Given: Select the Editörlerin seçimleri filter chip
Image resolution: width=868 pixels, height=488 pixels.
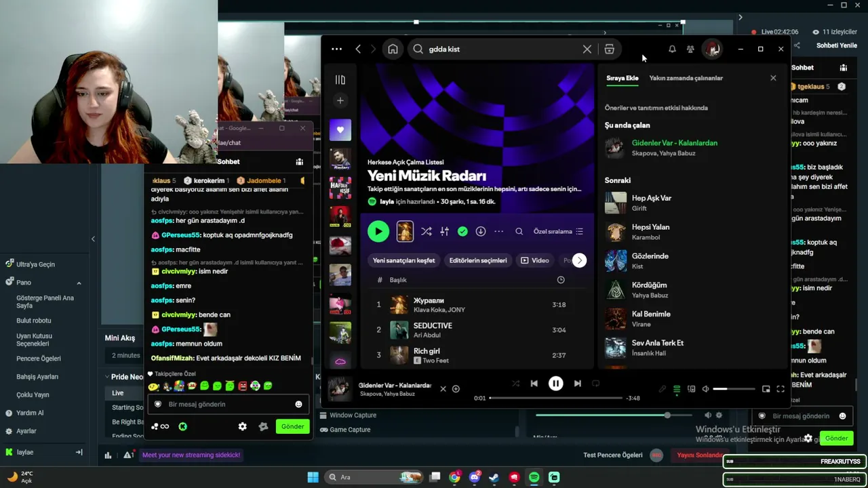Looking at the screenshot, I should [478, 260].
